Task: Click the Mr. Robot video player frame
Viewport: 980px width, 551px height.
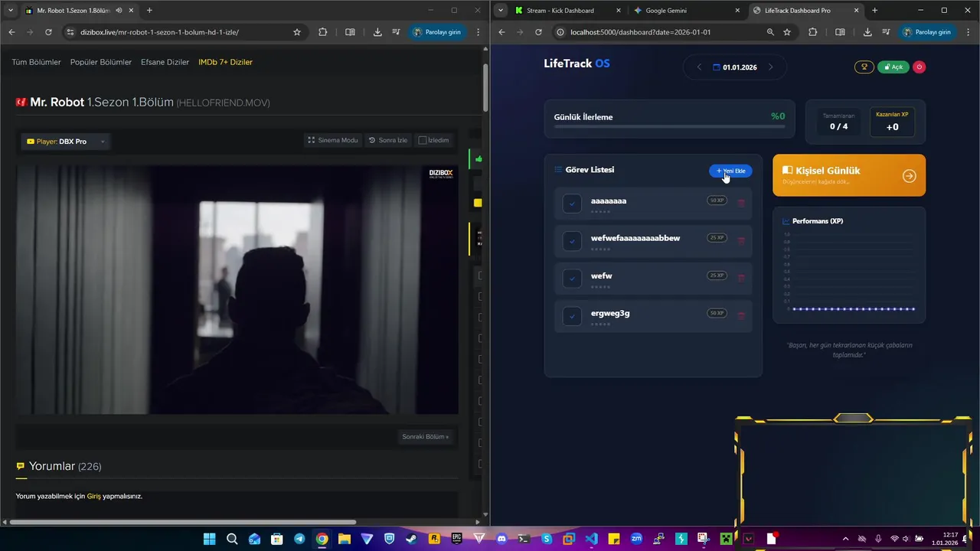Action: coord(237,289)
